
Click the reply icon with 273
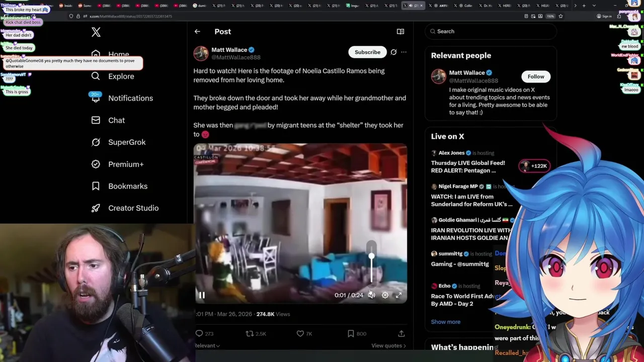pos(199,333)
